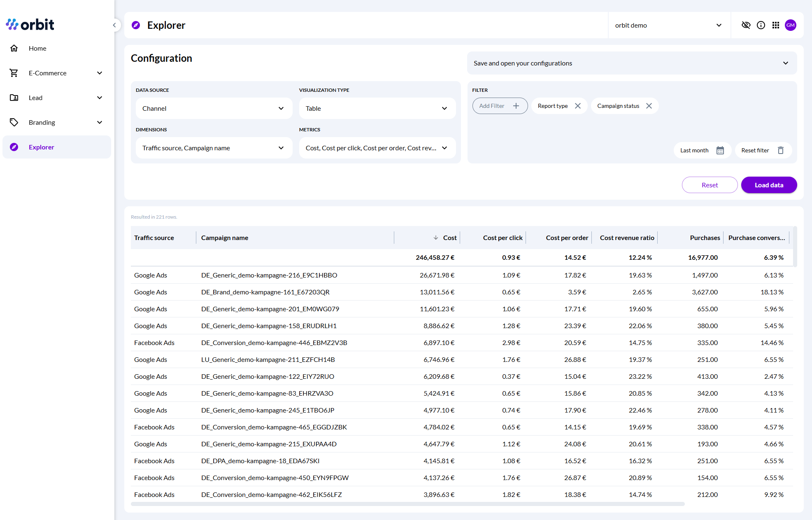Click the Reset filter trash icon
The height and width of the screenshot is (520, 812).
[x=781, y=150]
